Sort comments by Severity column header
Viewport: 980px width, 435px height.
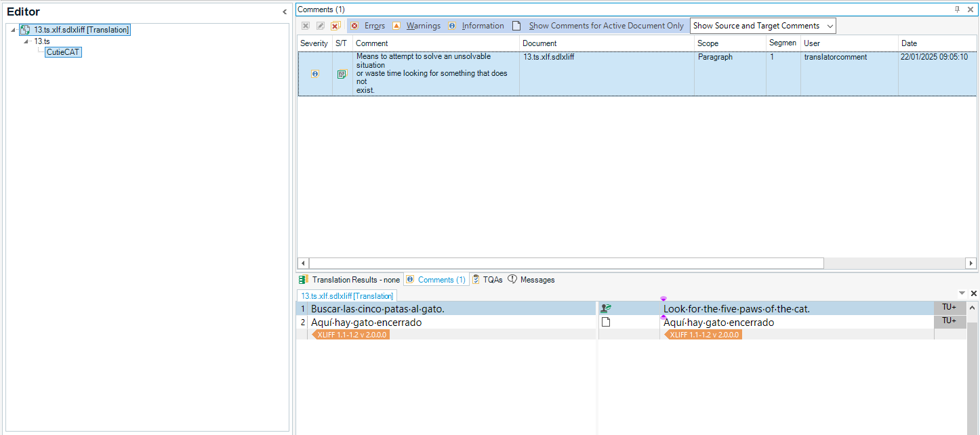[314, 43]
